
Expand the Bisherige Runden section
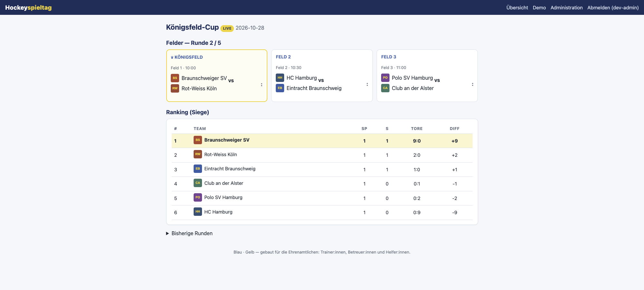[189, 233]
